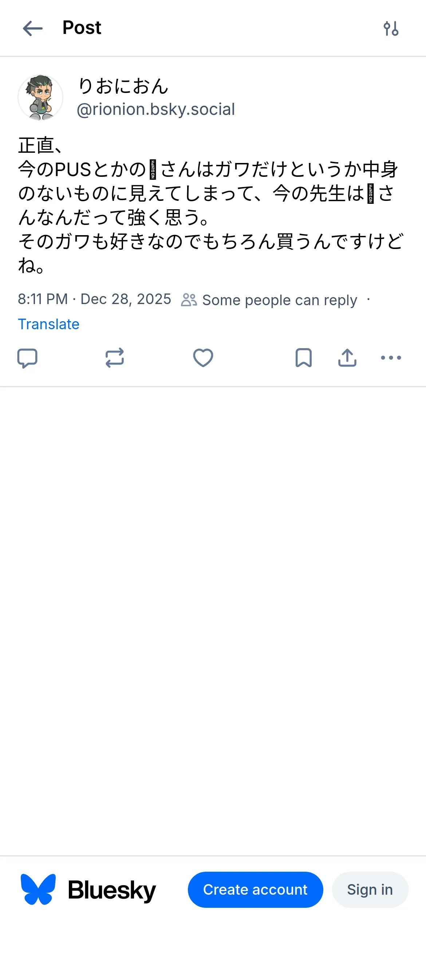Click the Bluesky wordmark text

pyautogui.click(x=112, y=890)
